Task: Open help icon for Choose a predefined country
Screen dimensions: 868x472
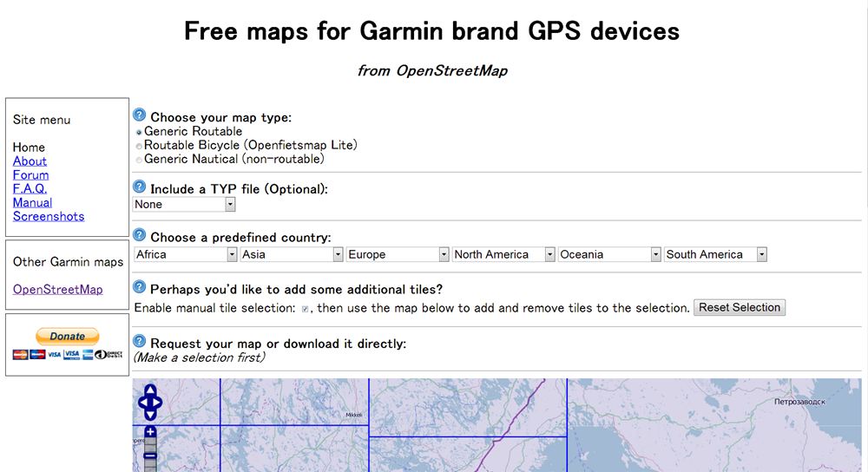Action: (x=139, y=234)
